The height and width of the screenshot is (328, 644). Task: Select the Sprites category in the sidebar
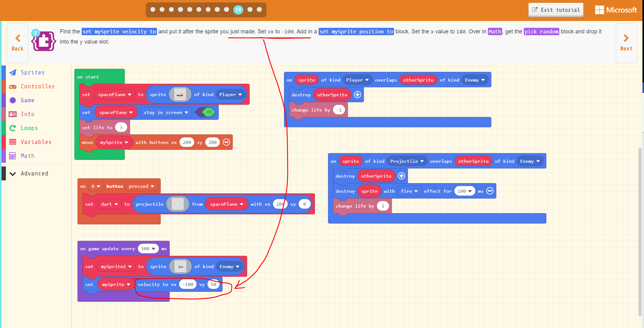coord(13,72)
